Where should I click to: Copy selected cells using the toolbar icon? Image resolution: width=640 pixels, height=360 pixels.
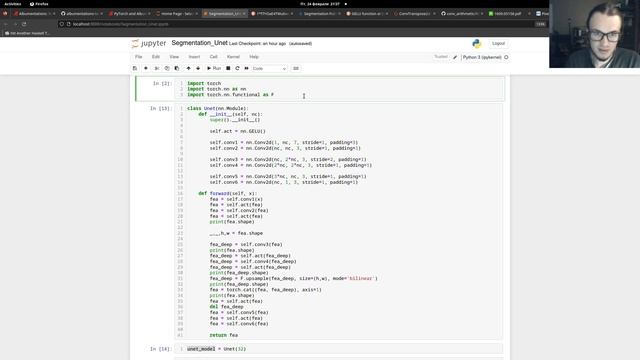tap(167, 68)
